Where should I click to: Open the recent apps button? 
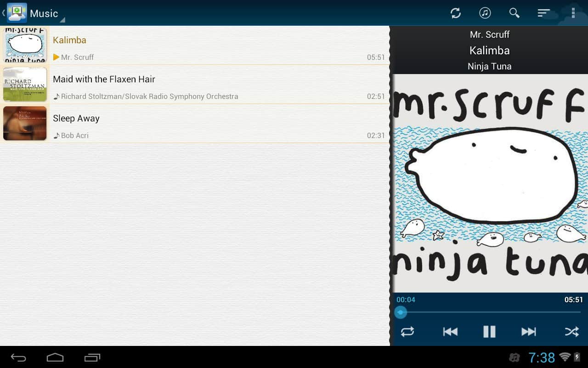coord(92,357)
